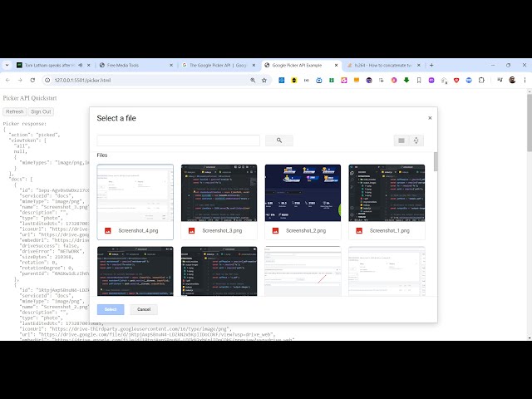Close the Select a file dialog
The width and height of the screenshot is (532, 399).
tap(430, 118)
